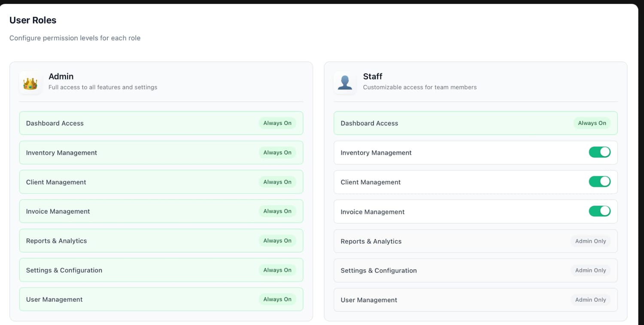Click Admin Invoice Management Always On badge
This screenshot has width=644, height=325.
pos(277,211)
